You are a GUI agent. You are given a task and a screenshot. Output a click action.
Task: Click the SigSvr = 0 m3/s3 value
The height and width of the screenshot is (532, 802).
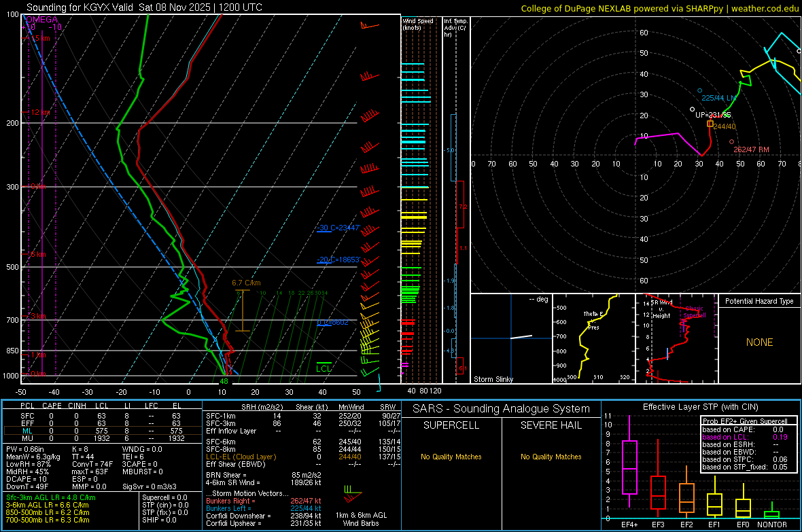tap(150, 486)
